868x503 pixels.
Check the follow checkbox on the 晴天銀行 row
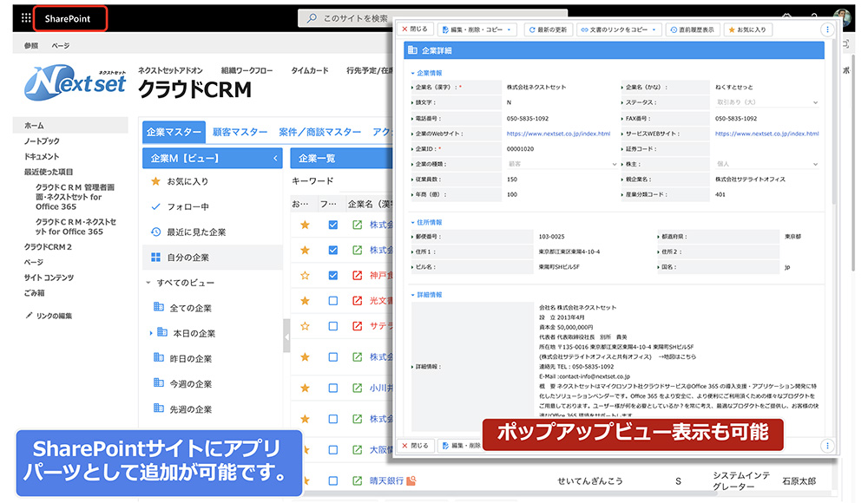tap(332, 480)
